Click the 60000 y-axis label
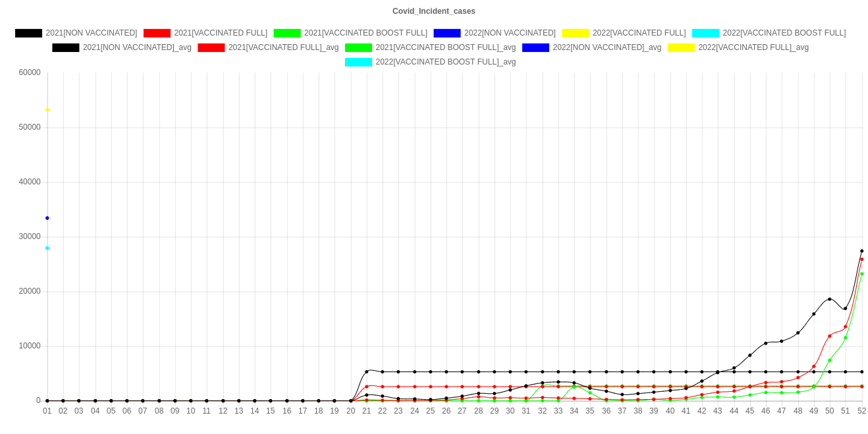 [30, 72]
